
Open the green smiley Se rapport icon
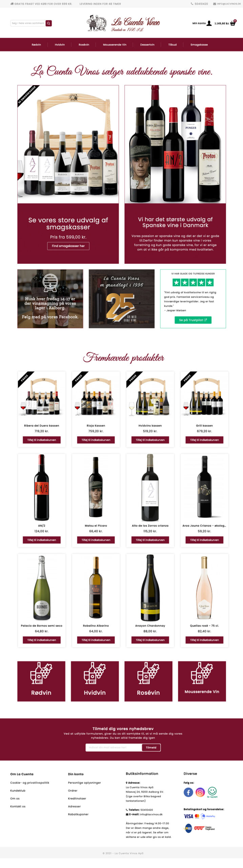click(x=212, y=792)
